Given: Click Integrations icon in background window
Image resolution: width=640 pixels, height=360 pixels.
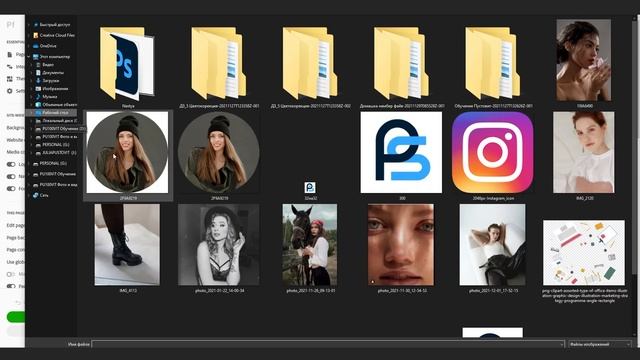Looking at the screenshot, I should 10,67.
